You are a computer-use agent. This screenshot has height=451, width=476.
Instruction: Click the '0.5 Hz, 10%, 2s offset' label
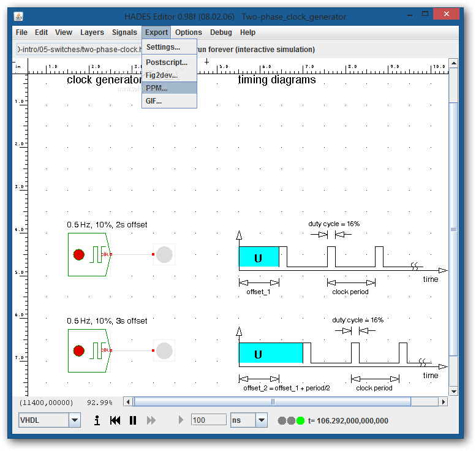click(107, 225)
